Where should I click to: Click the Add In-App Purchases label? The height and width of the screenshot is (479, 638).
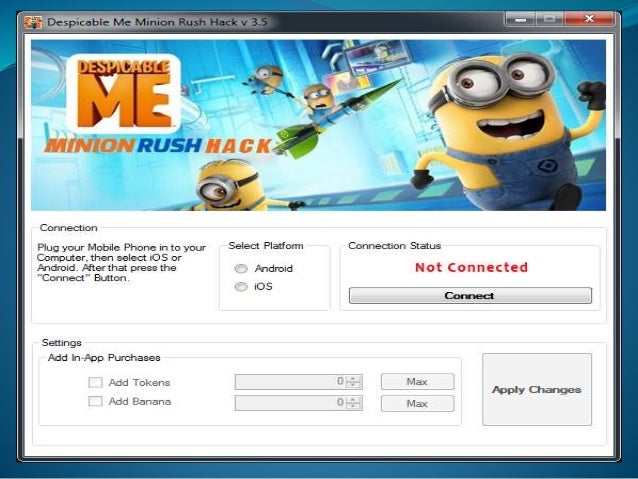click(104, 358)
